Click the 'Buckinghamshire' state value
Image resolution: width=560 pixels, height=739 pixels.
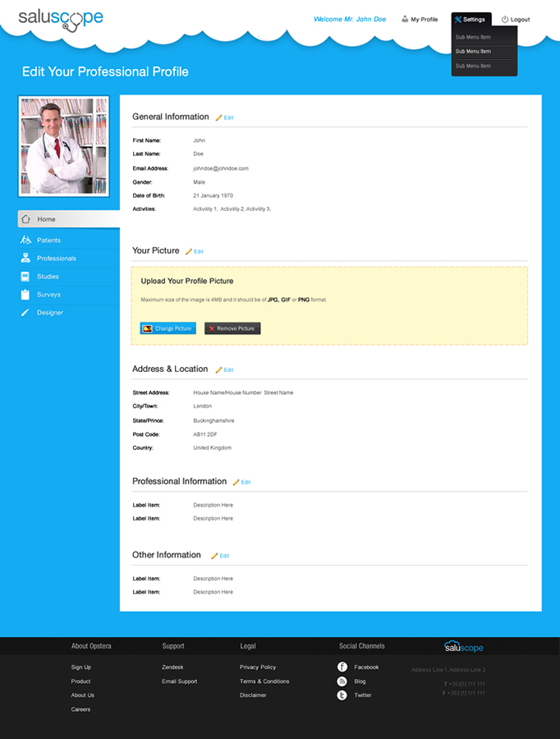[x=213, y=420]
